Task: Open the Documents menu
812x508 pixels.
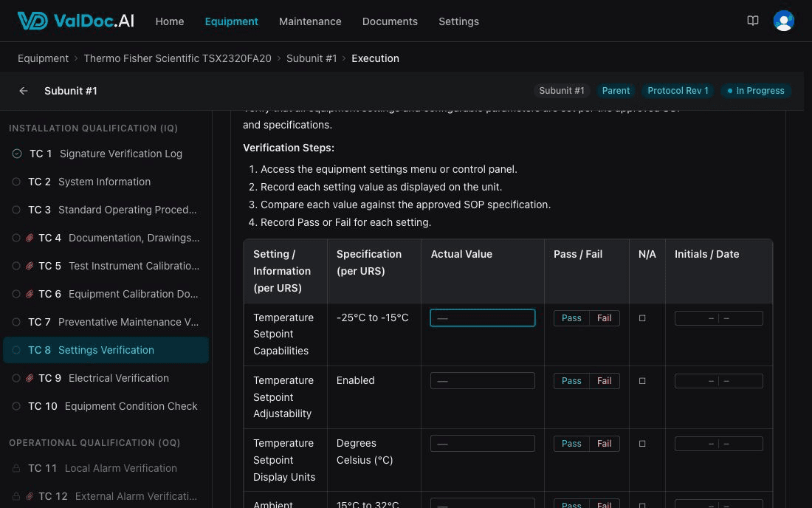Action: tap(390, 21)
